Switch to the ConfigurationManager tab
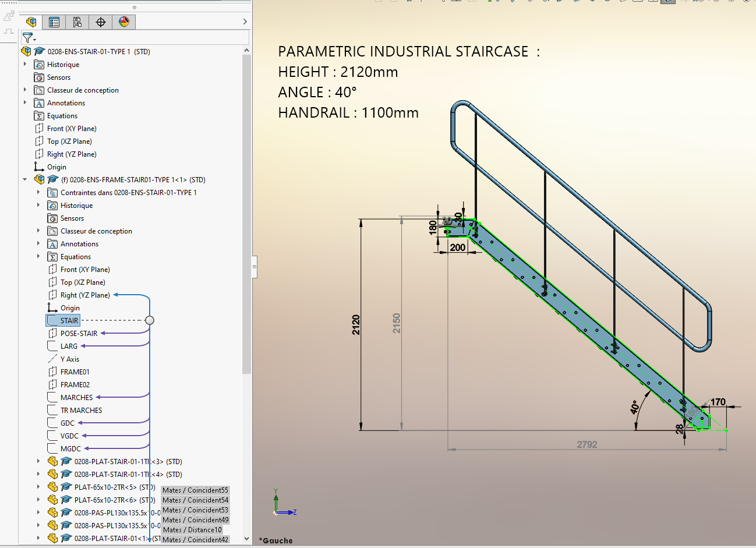Viewport: 756px width, 548px height. tap(77, 22)
